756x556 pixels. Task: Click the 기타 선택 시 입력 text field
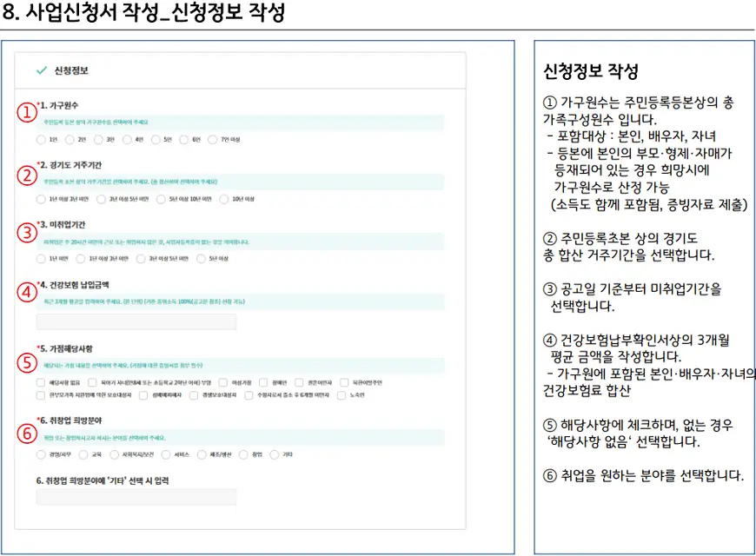[136, 497]
